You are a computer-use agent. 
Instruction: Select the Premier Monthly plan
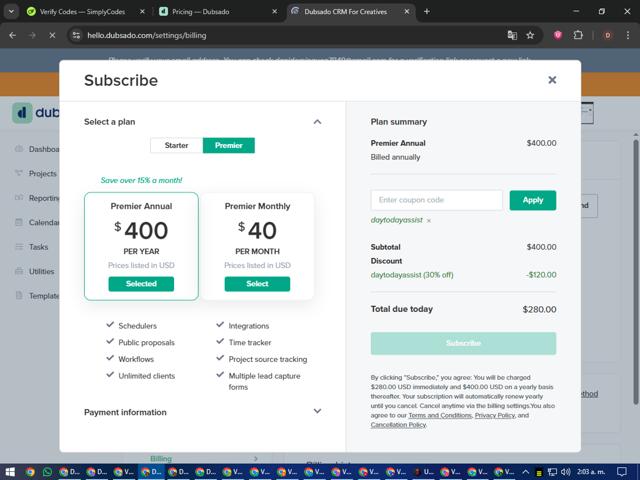coord(257,284)
